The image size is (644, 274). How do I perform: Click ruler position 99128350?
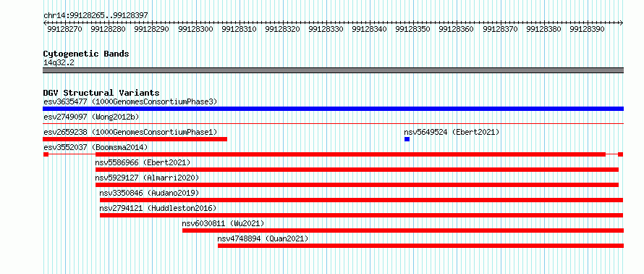413,29
